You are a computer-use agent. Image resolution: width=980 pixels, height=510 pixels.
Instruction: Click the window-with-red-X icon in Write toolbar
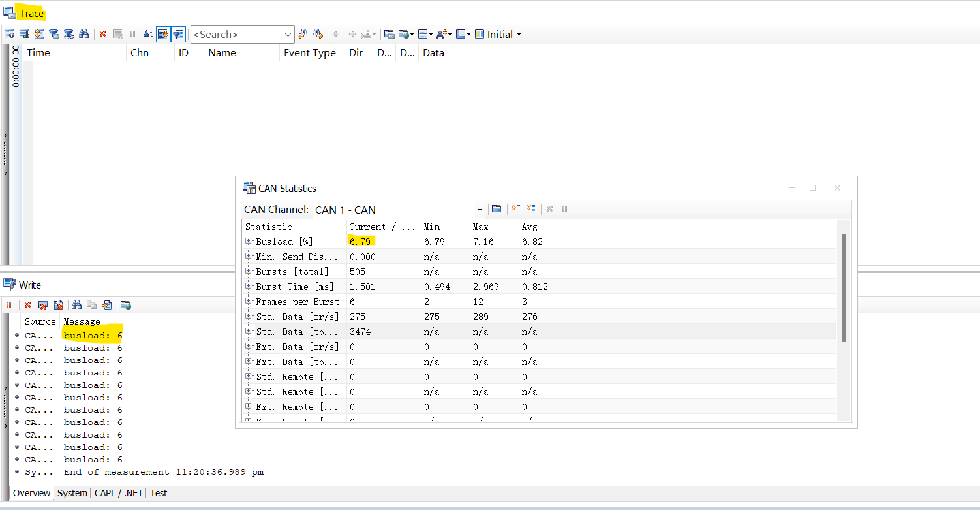click(43, 305)
